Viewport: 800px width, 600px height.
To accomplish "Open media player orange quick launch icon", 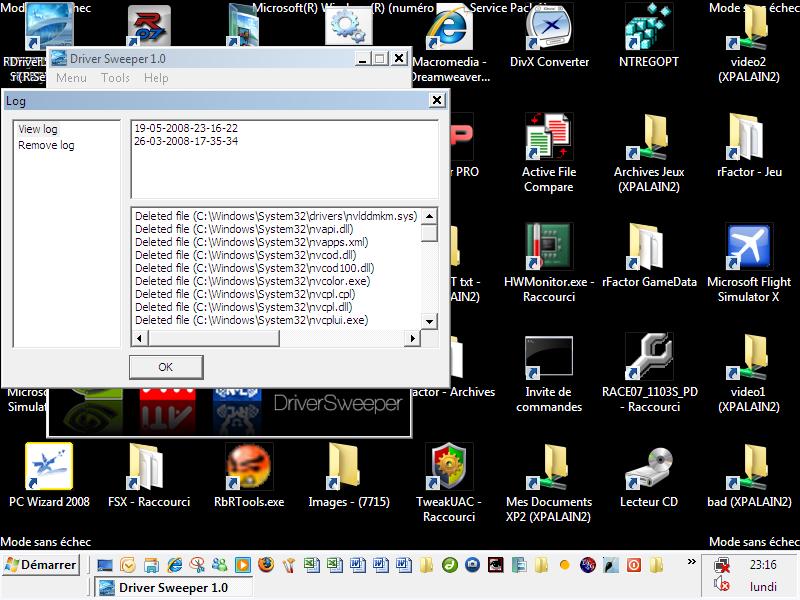I will [243, 565].
